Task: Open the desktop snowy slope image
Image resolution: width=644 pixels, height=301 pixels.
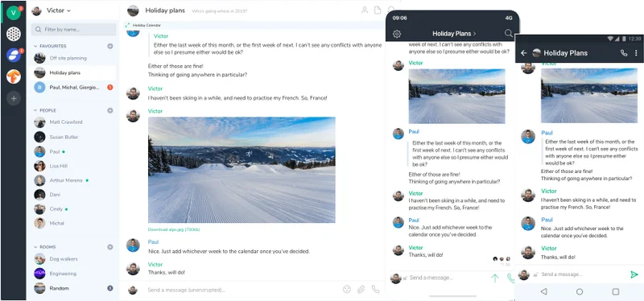Action: coord(242,170)
